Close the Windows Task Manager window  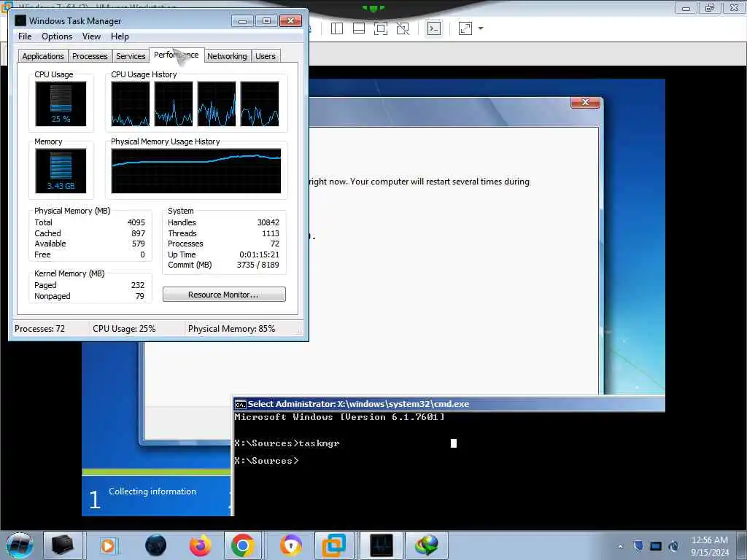click(x=290, y=21)
